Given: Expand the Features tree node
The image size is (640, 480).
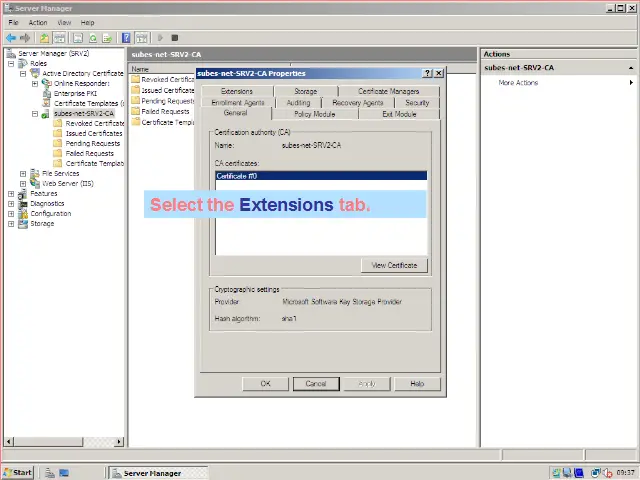Looking at the screenshot, I should coord(11,194).
